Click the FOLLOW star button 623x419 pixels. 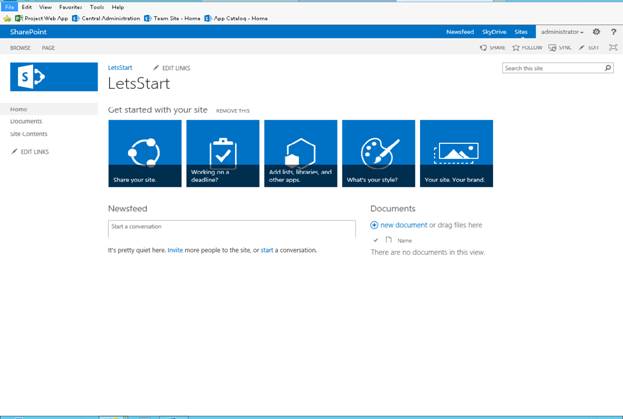point(527,48)
